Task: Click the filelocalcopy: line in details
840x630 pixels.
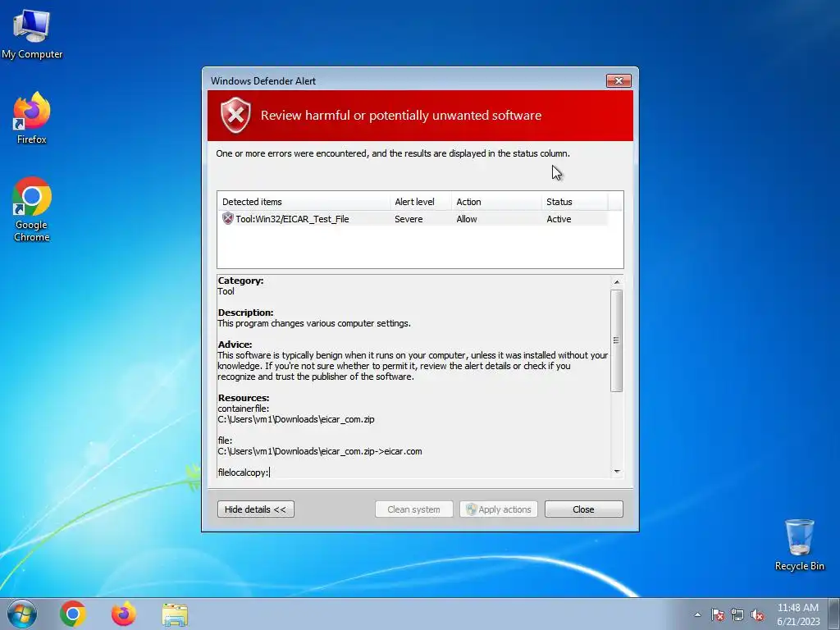Action: tap(243, 472)
